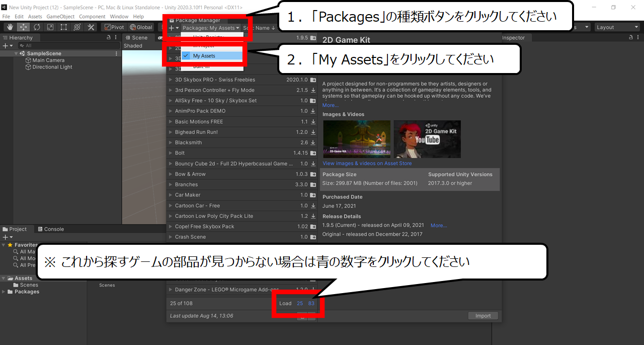Select the Hand tool
The image size is (644, 345).
click(x=10, y=27)
